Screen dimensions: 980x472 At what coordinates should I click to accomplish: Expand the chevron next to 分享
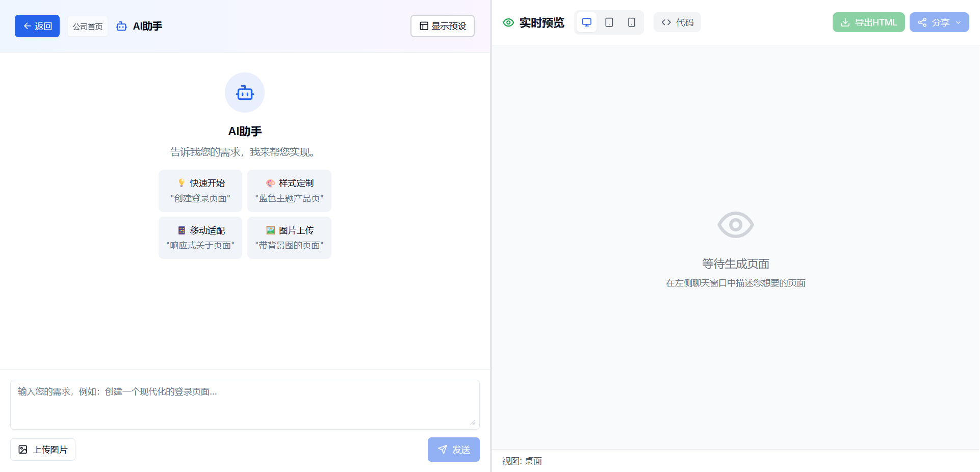(x=958, y=22)
